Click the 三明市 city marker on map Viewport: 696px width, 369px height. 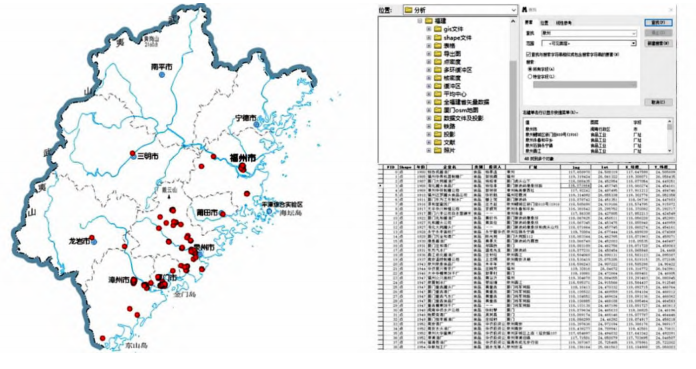point(134,157)
